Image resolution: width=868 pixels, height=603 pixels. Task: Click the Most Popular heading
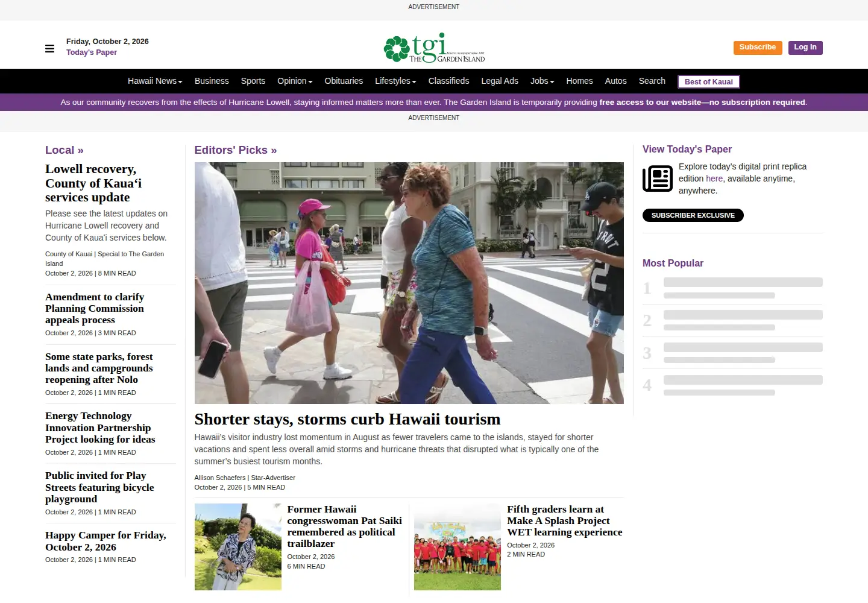(673, 263)
